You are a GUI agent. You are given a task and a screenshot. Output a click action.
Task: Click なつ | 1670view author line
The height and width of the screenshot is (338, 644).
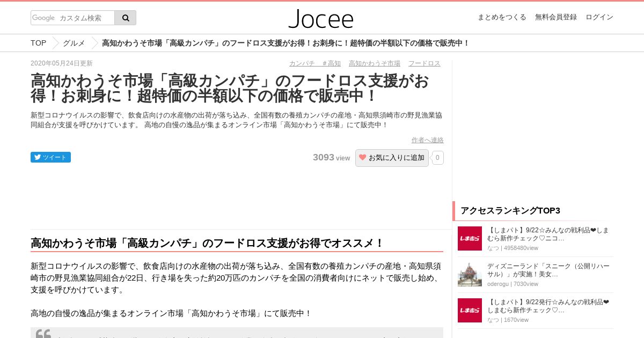[508, 320]
